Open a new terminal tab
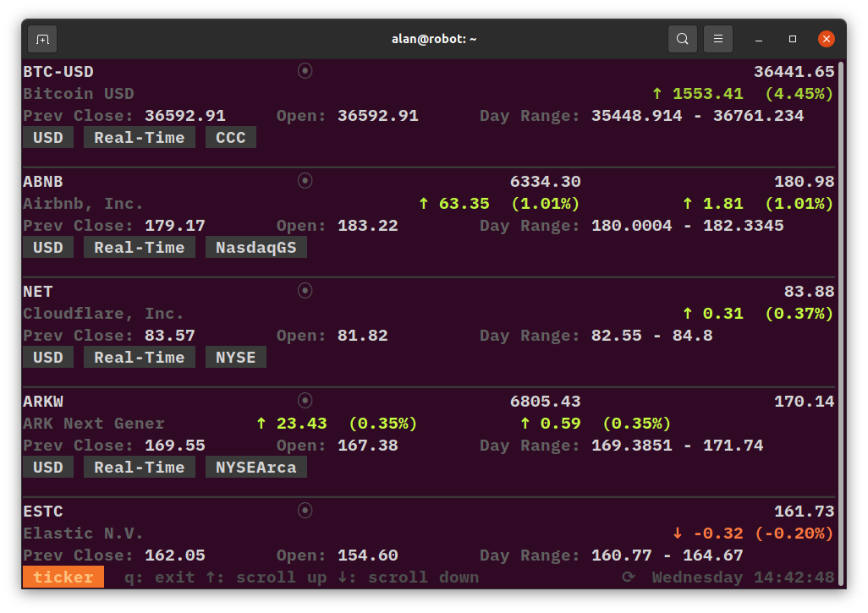 point(42,39)
